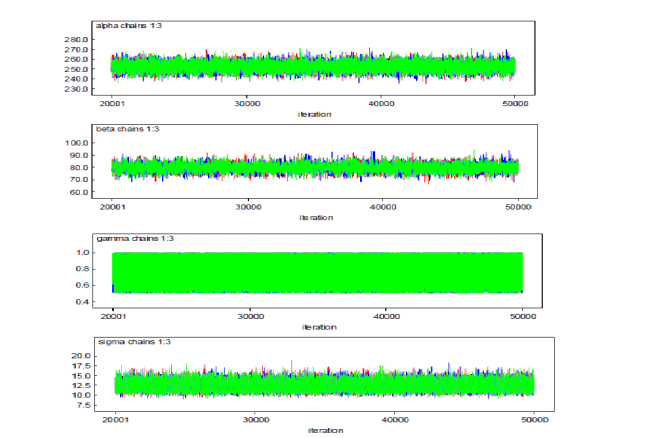Image resolution: width=646 pixels, height=438 pixels.
Task: Click the 30000 x-axis tick on beta plot
Action: click(x=247, y=206)
